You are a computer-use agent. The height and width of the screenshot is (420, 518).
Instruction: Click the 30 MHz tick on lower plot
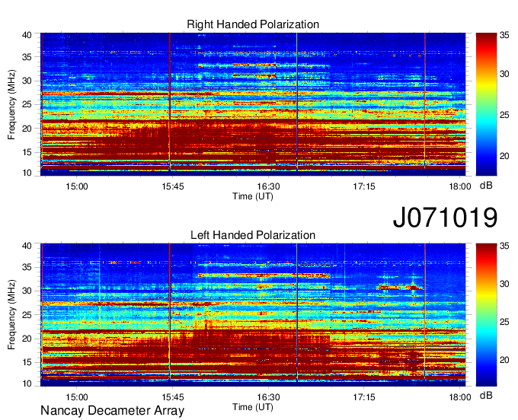coord(27,291)
